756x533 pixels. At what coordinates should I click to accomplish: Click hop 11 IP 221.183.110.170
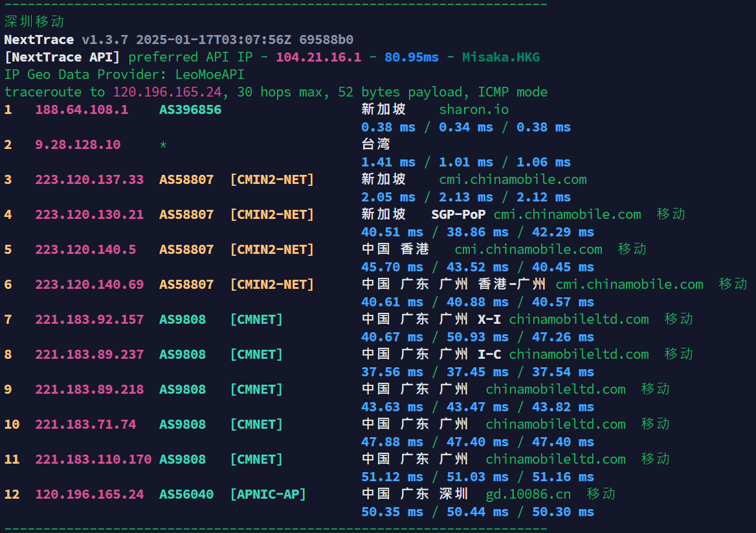93,459
